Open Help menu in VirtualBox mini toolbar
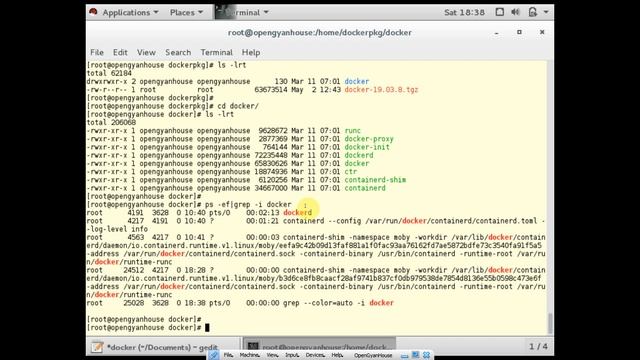The image size is (640, 360). (x=337, y=356)
